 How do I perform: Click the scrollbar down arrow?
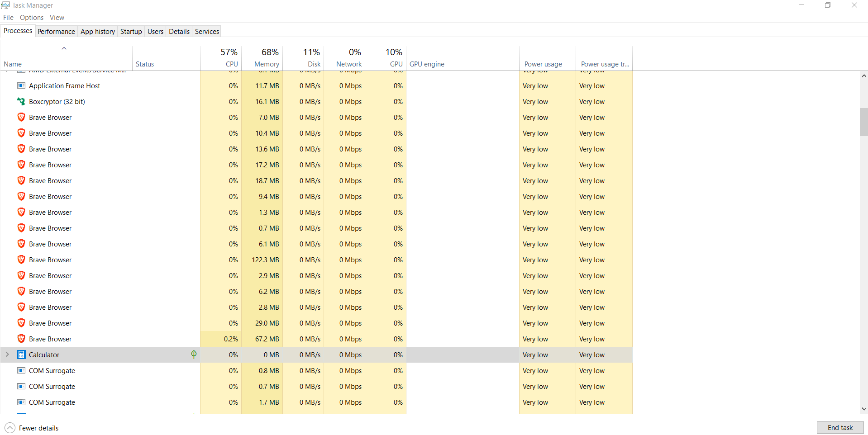863,409
